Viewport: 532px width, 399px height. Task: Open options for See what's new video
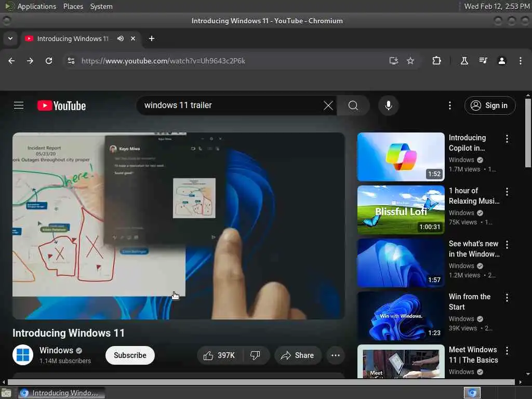click(x=507, y=245)
